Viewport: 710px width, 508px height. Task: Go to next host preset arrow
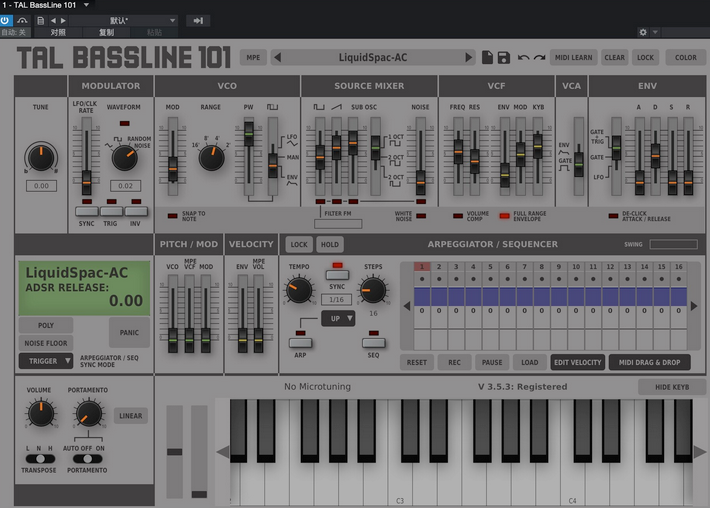63,20
